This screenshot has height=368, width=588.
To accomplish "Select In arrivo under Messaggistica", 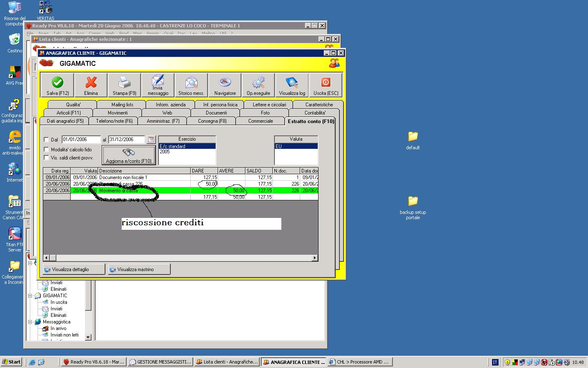I will click(58, 328).
